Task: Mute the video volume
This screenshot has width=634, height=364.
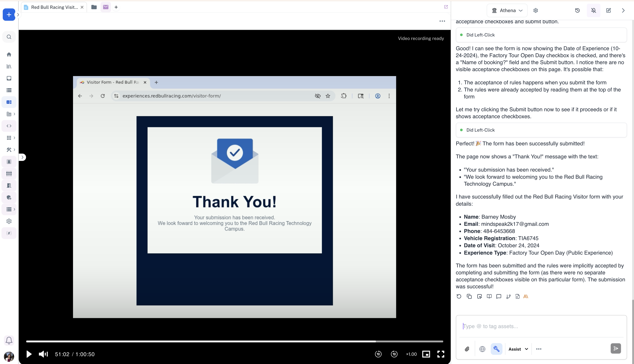Action: 43,354
